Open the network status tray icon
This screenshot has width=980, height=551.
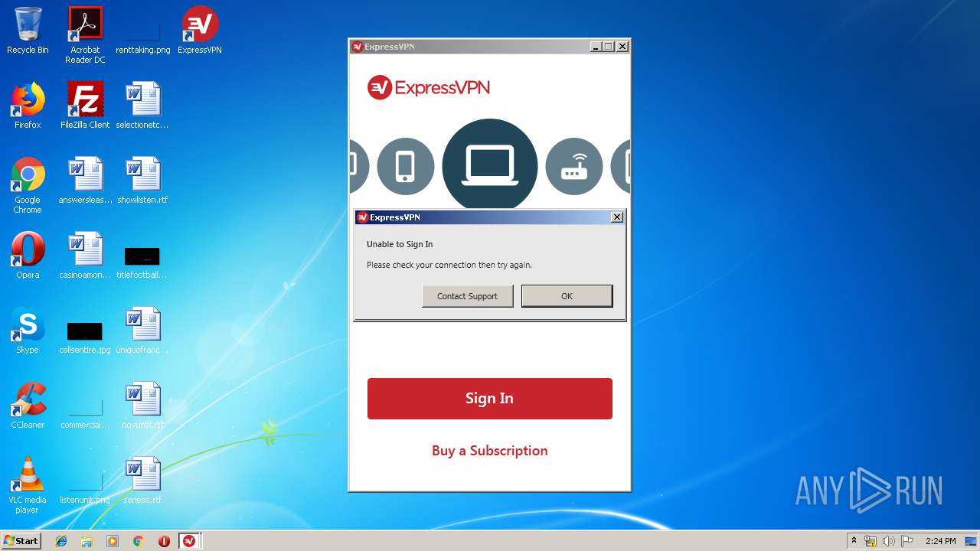[871, 541]
